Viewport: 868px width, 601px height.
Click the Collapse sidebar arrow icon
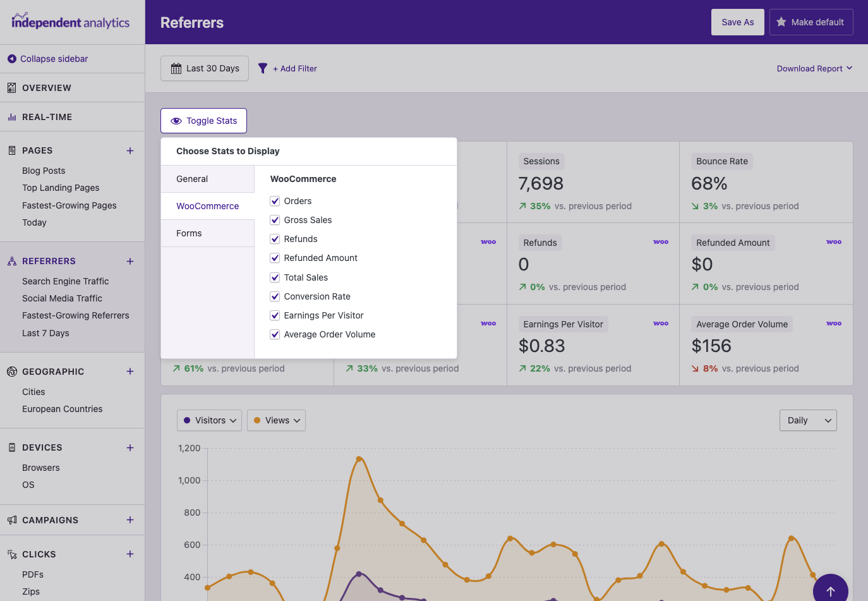(11, 59)
